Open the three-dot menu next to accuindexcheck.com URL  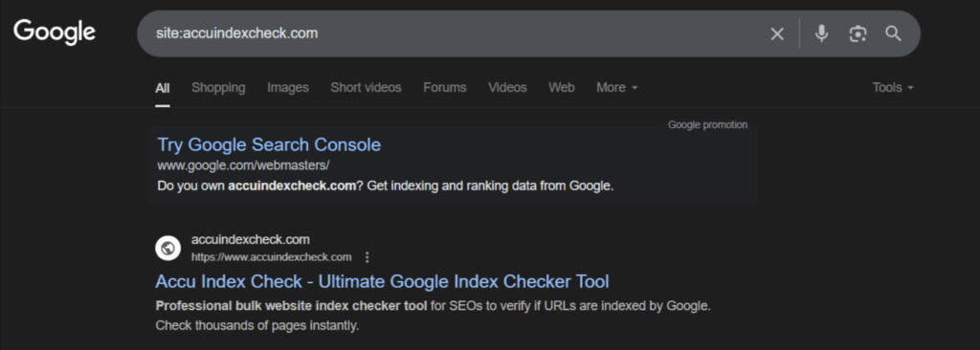tap(367, 257)
